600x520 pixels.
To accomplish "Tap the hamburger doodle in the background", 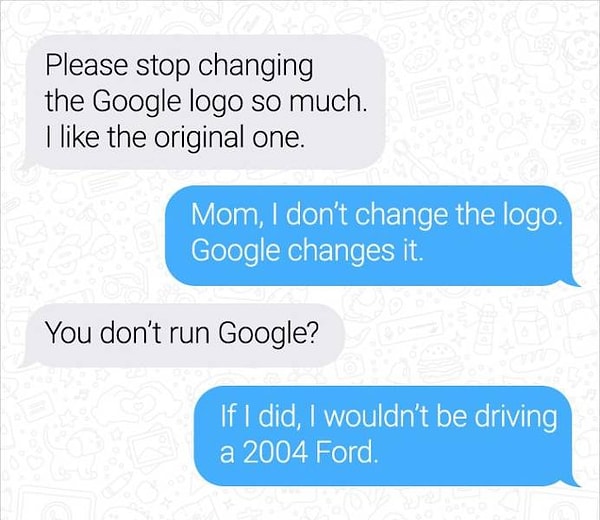I will (440, 362).
